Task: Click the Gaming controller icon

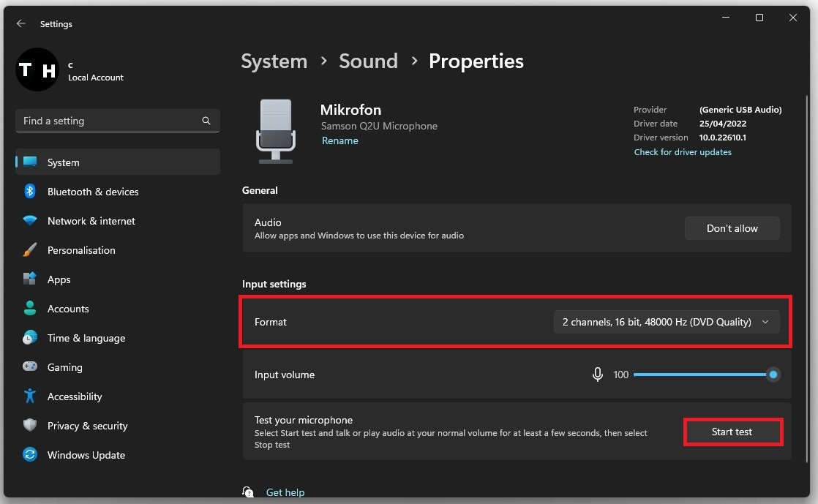Action: tap(30, 367)
